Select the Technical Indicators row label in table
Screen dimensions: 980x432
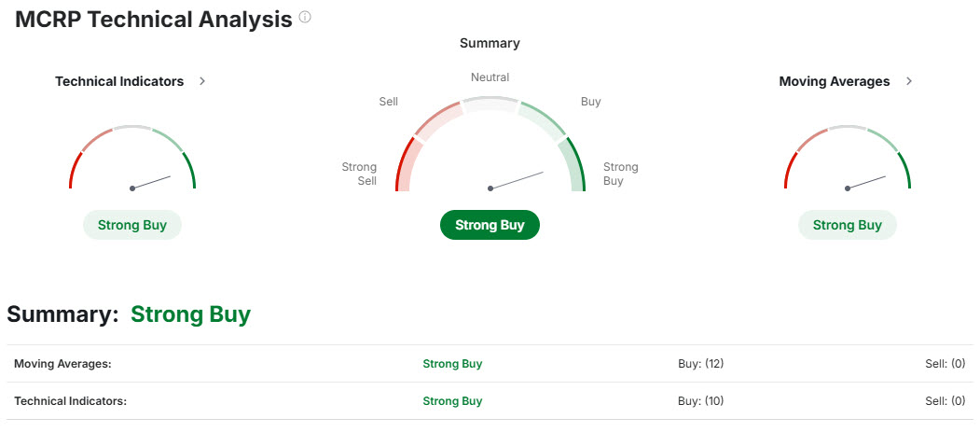[70, 401]
